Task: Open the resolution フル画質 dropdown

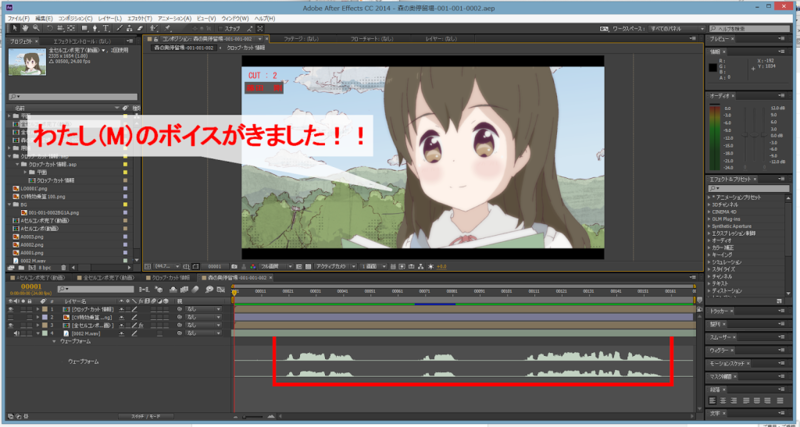Action: (x=276, y=266)
